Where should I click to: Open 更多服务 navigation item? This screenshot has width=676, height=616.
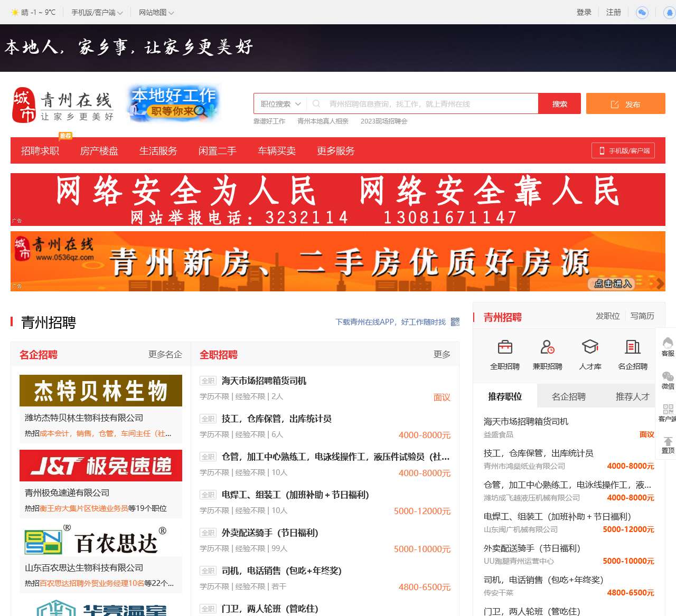pos(336,151)
